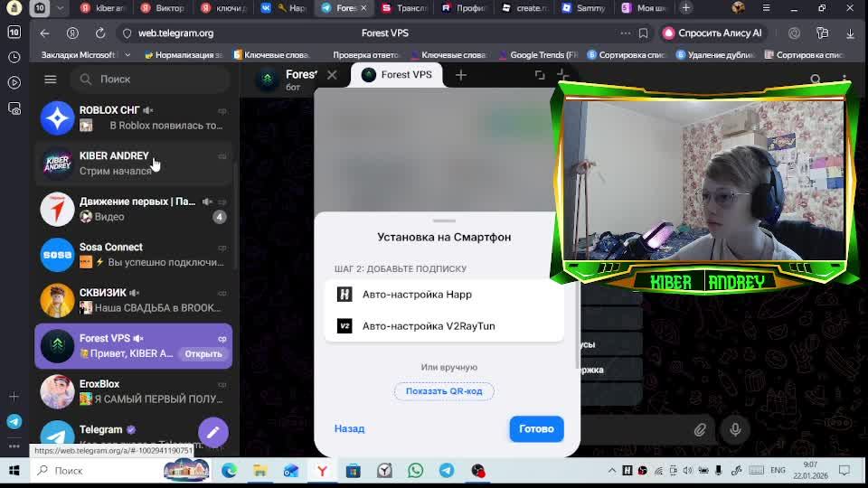This screenshot has height=488, width=868.
Task: Click the browser back arrow
Action: [x=44, y=33]
